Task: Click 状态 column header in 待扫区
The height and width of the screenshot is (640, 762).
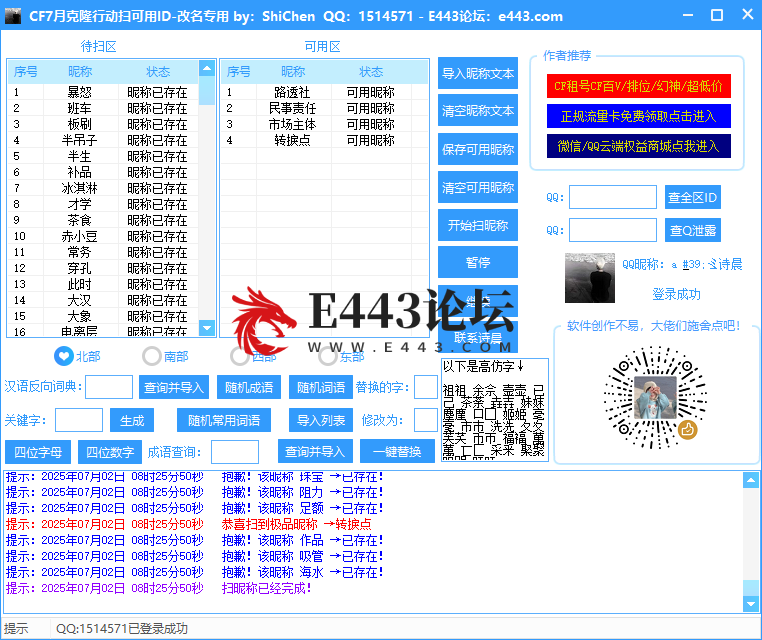Action: pos(158,72)
